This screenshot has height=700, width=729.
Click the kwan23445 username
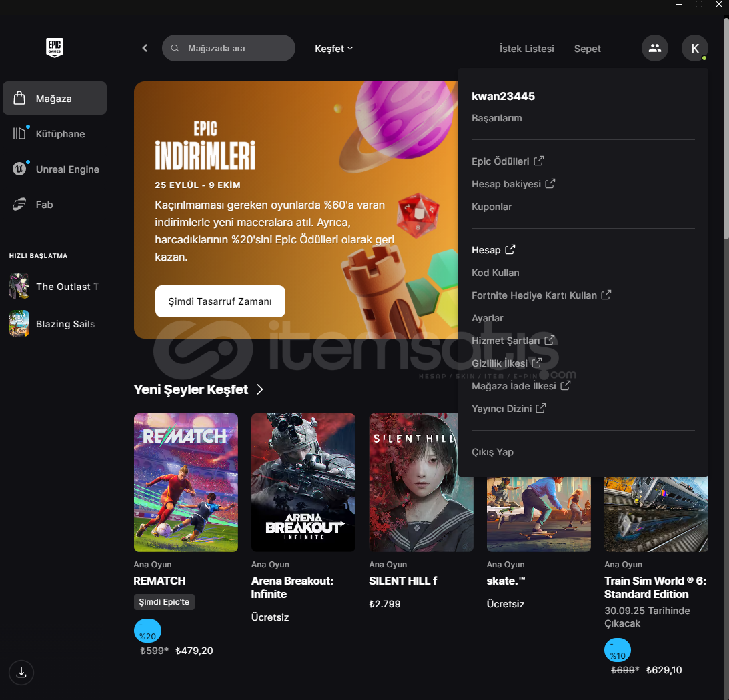pos(503,96)
